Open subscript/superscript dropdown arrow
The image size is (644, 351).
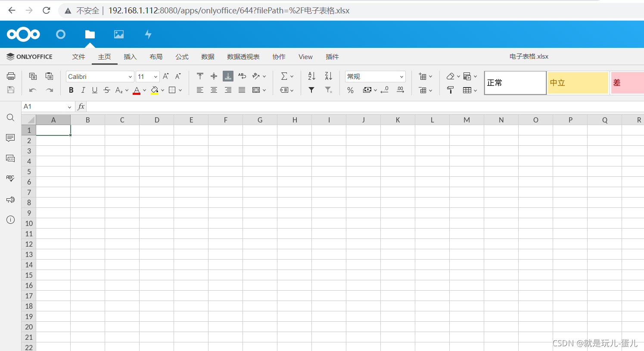coord(127,91)
